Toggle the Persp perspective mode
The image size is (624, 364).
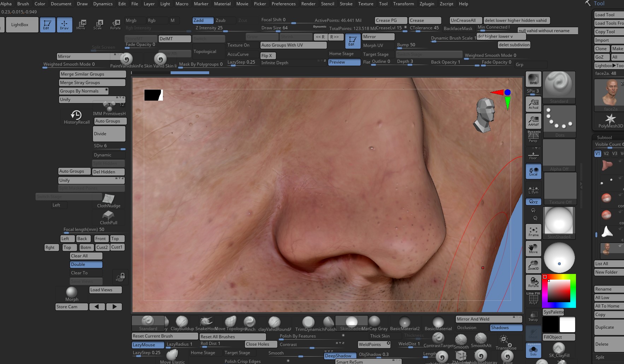coord(533,137)
